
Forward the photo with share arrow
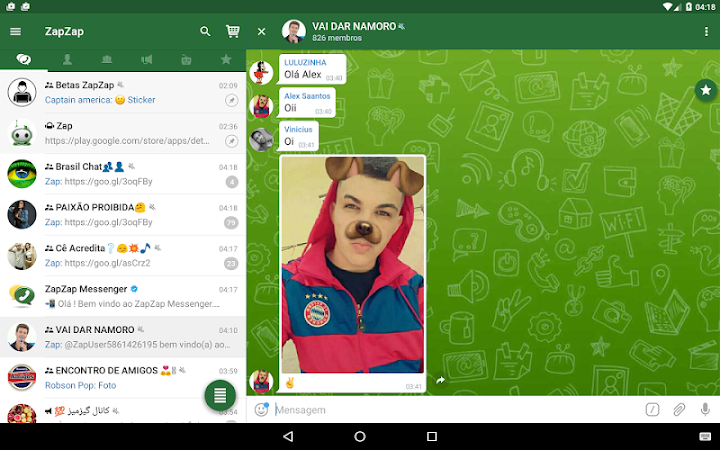(x=440, y=380)
